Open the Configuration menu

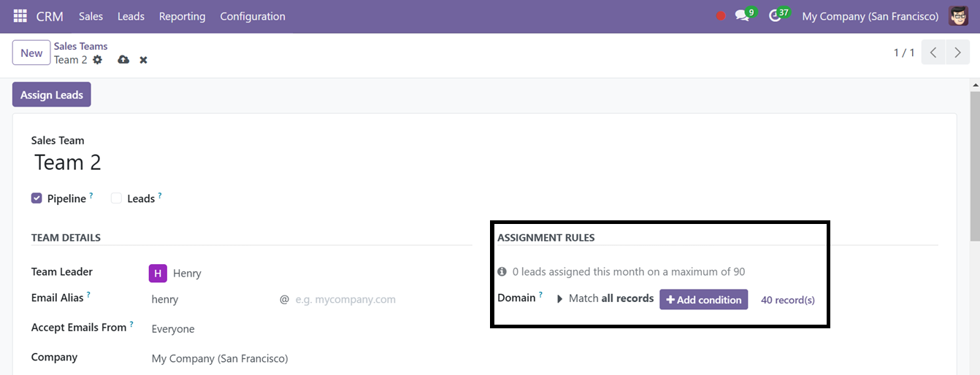tap(253, 16)
